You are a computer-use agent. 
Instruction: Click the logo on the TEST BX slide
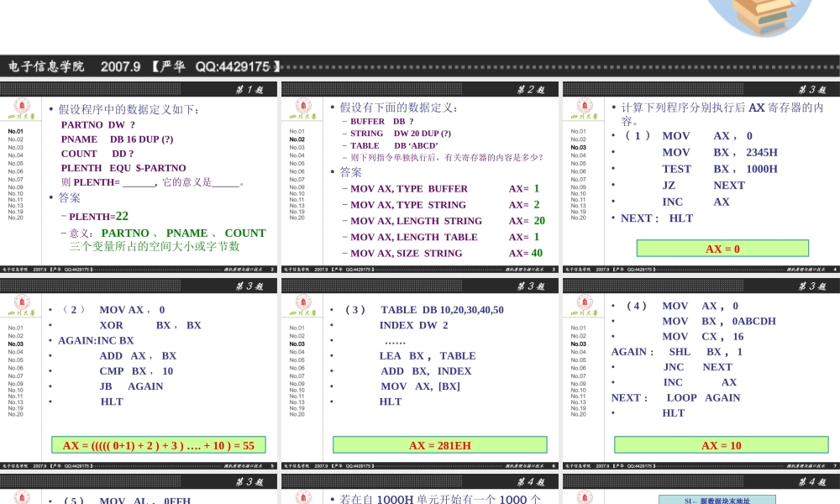point(585,110)
